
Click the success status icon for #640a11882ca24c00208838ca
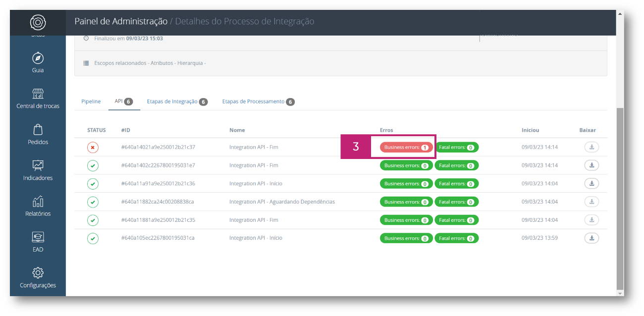tap(93, 202)
